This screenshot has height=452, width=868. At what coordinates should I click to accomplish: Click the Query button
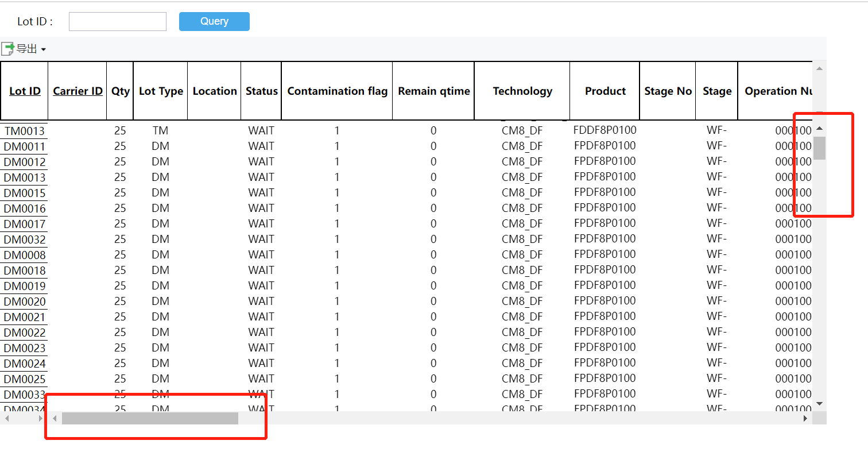pyautogui.click(x=214, y=21)
